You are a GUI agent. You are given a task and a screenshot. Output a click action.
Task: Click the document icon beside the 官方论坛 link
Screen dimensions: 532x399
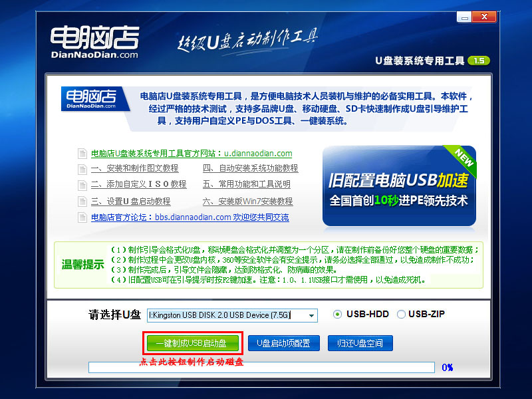(x=81, y=217)
